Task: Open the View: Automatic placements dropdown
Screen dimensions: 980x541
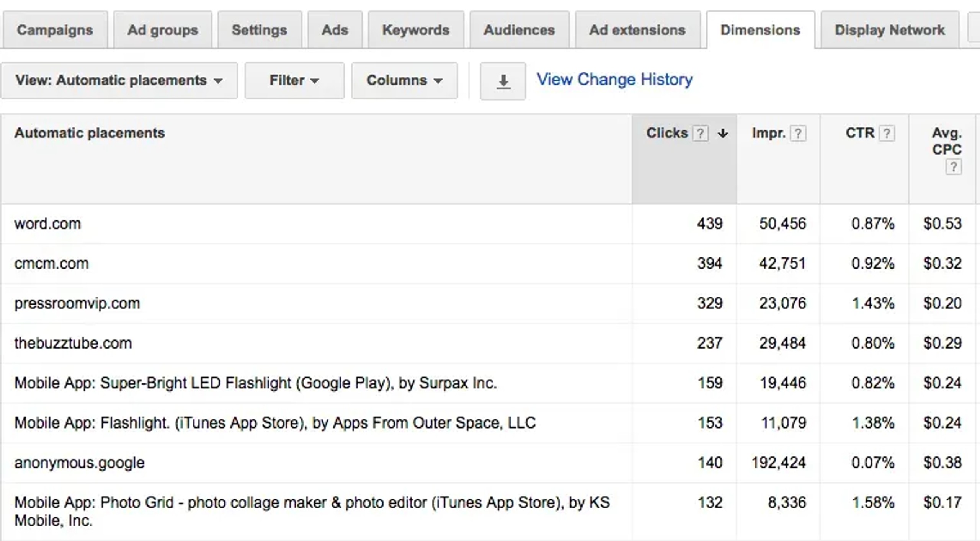Action: (119, 81)
